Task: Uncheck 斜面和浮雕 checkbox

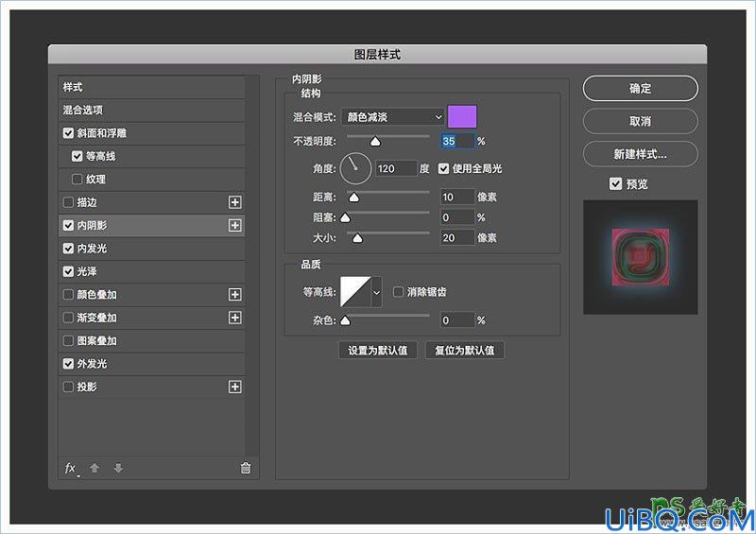Action: [x=68, y=133]
